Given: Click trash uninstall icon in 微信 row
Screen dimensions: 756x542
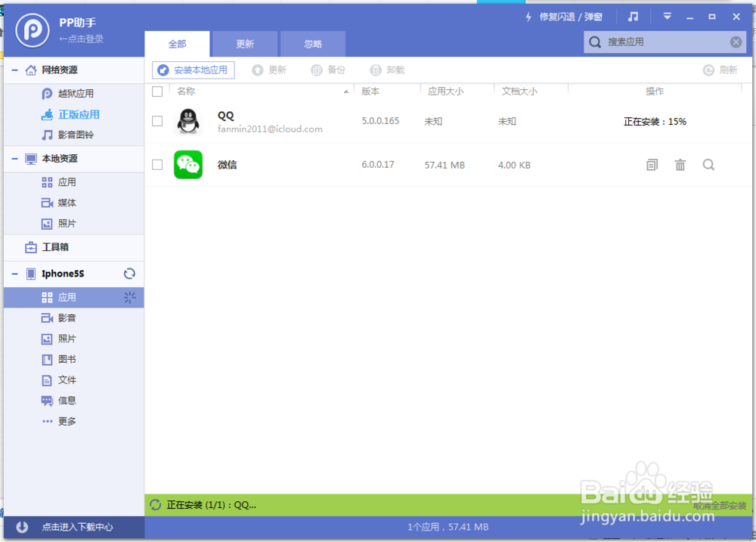Looking at the screenshot, I should pyautogui.click(x=680, y=165).
